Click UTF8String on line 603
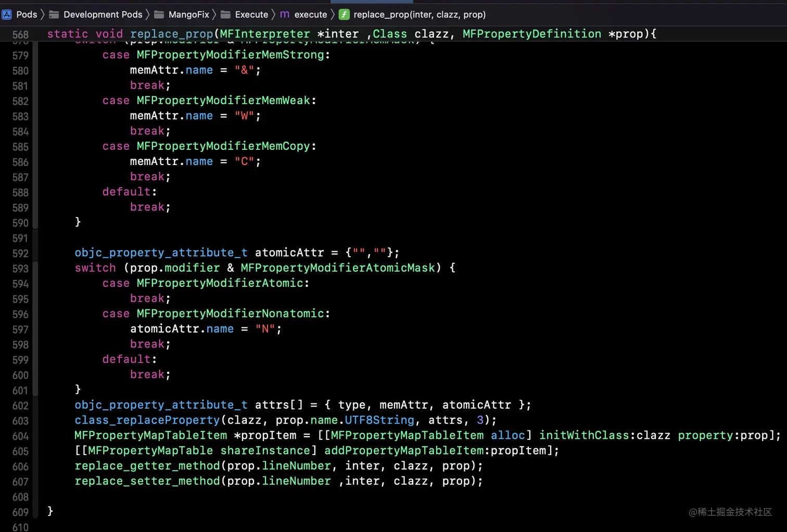Image resolution: width=787 pixels, height=532 pixels. 379,420
